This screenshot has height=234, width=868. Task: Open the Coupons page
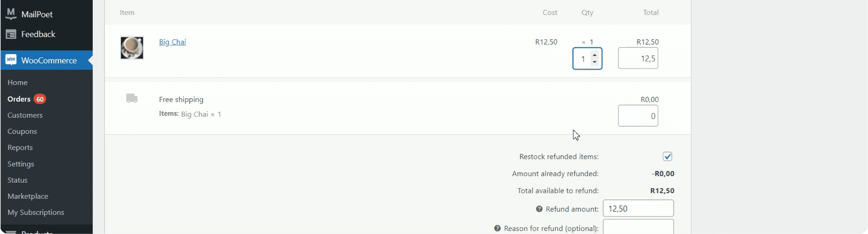[22, 131]
